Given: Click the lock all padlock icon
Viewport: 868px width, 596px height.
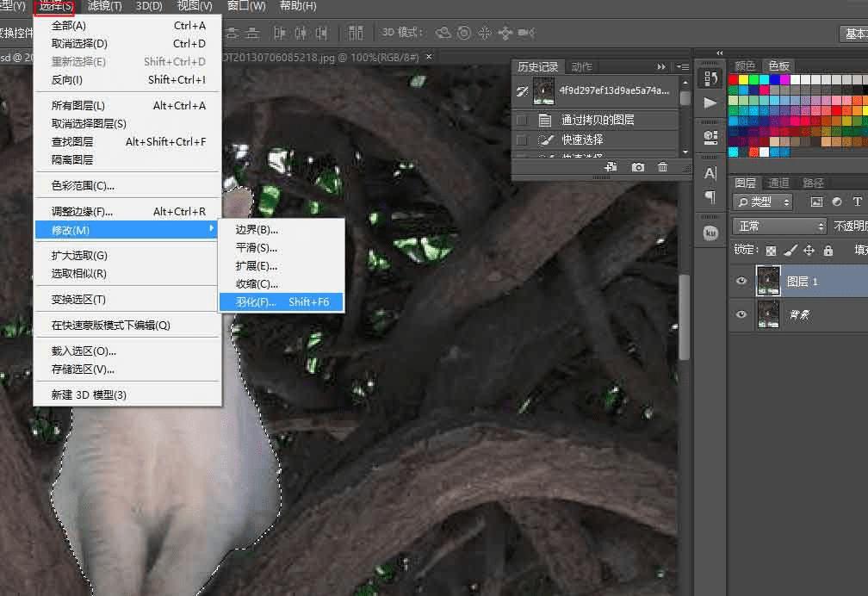Looking at the screenshot, I should (x=828, y=251).
